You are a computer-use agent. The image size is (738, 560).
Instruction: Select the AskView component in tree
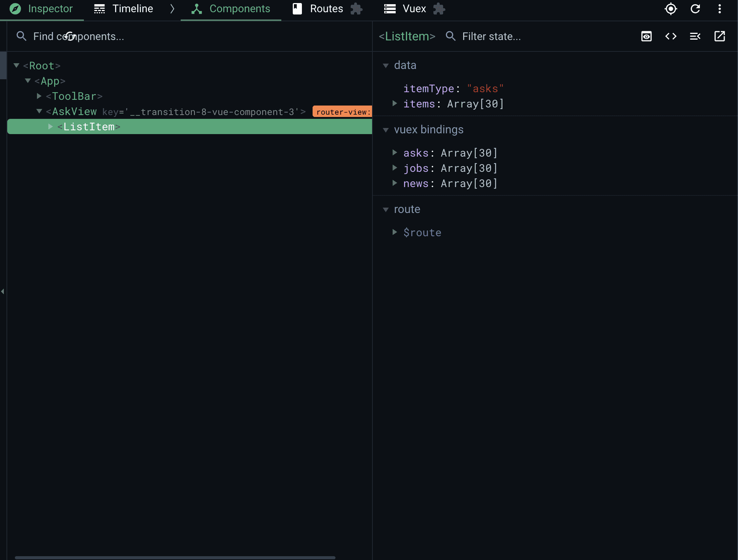click(74, 112)
